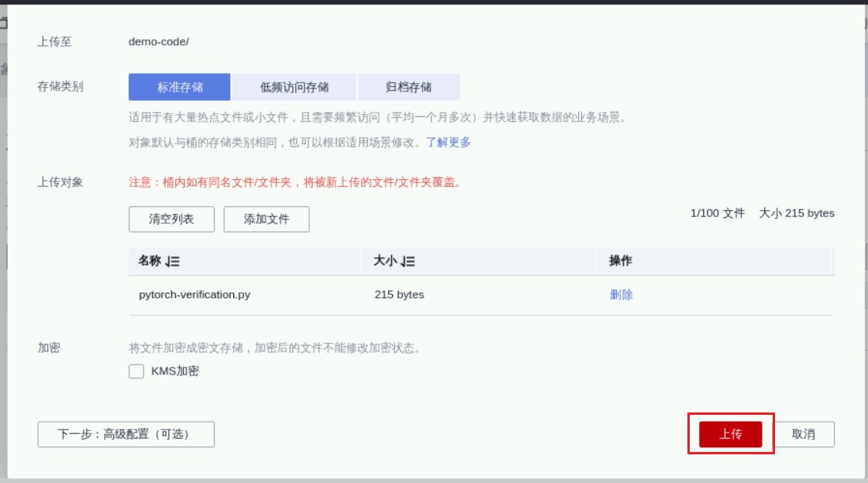Select the pytorch-verification.py file row
This screenshot has width=868, height=483.
pos(195,295)
